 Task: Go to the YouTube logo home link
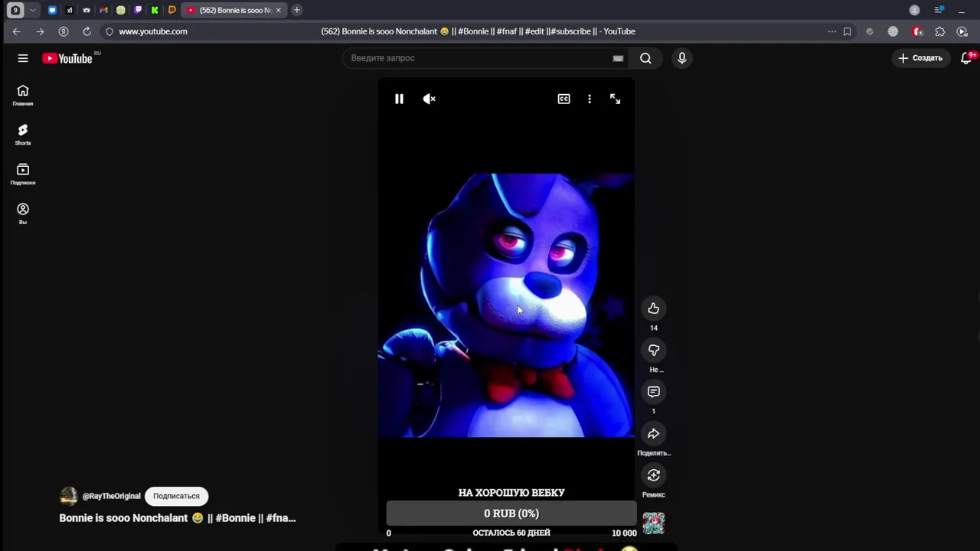coord(67,58)
